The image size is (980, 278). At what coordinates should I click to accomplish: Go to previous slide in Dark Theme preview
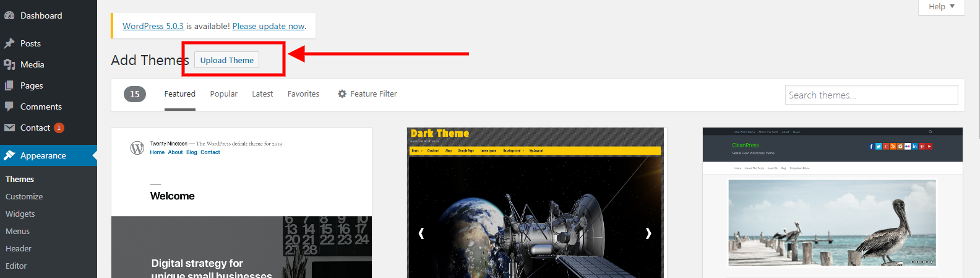point(421,233)
